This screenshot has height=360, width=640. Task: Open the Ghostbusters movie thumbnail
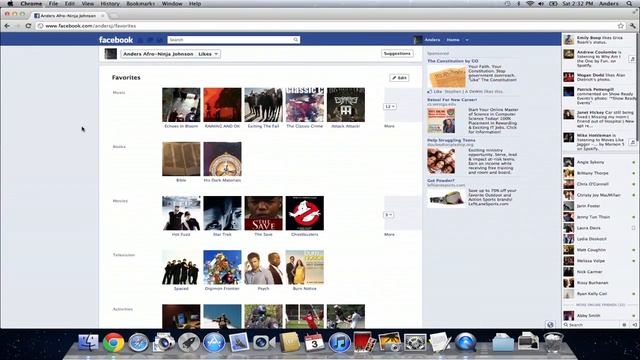click(304, 213)
